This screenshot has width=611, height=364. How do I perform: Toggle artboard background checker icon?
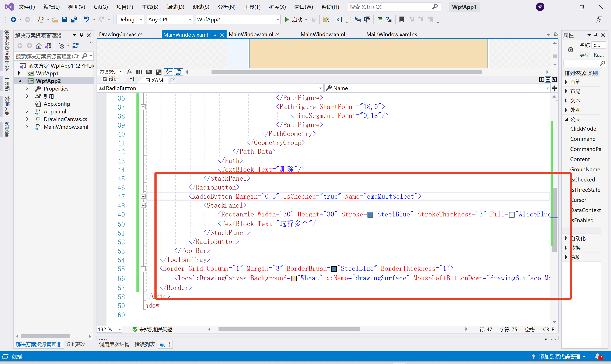tap(159, 72)
